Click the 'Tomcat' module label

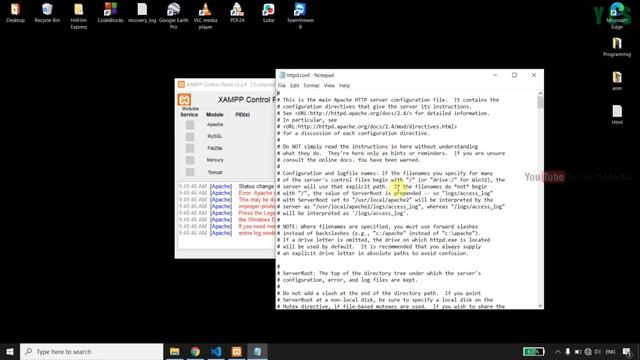[215, 172]
